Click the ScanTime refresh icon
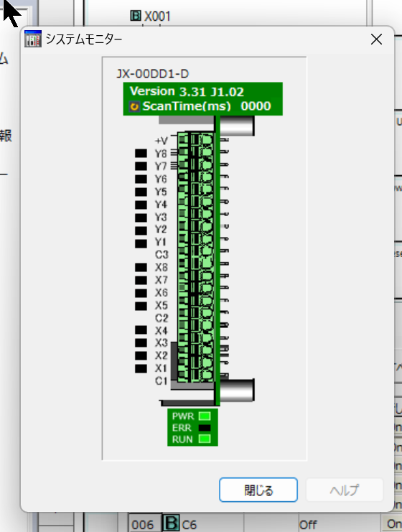The image size is (402, 532). click(x=134, y=107)
